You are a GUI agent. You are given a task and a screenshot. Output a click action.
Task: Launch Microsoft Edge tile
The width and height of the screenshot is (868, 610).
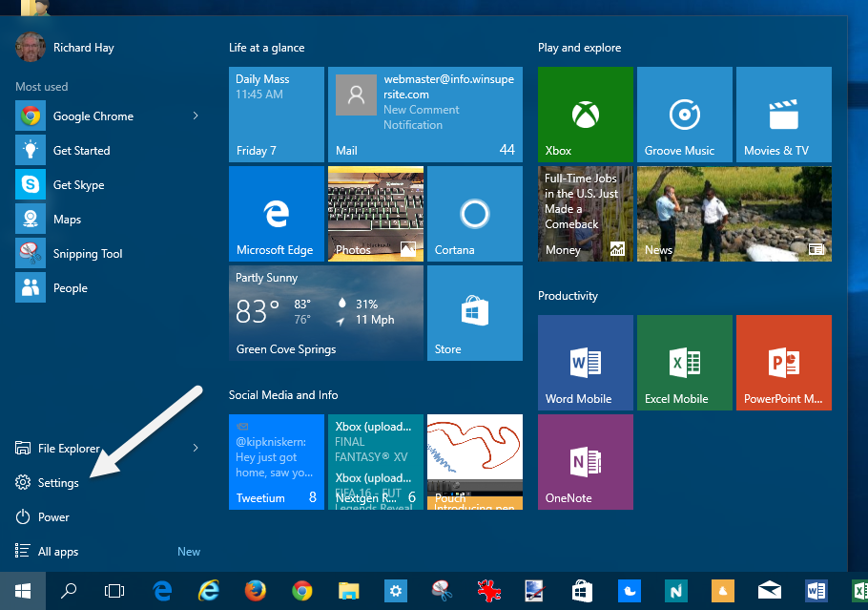[277, 214]
